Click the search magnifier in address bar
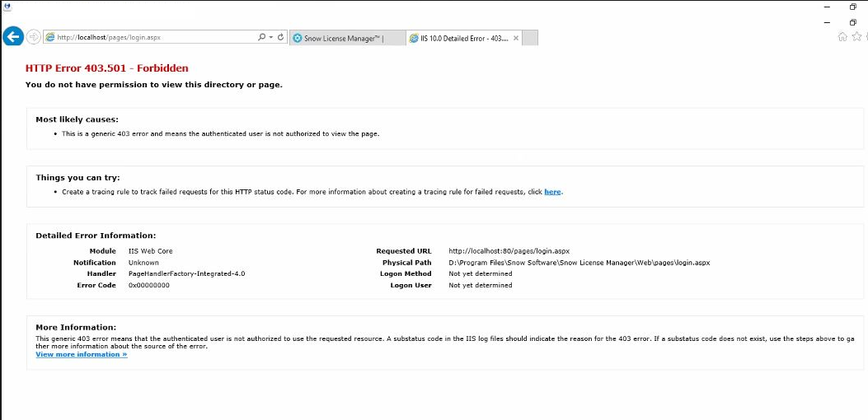Image resolution: width=868 pixels, height=420 pixels. point(262,37)
